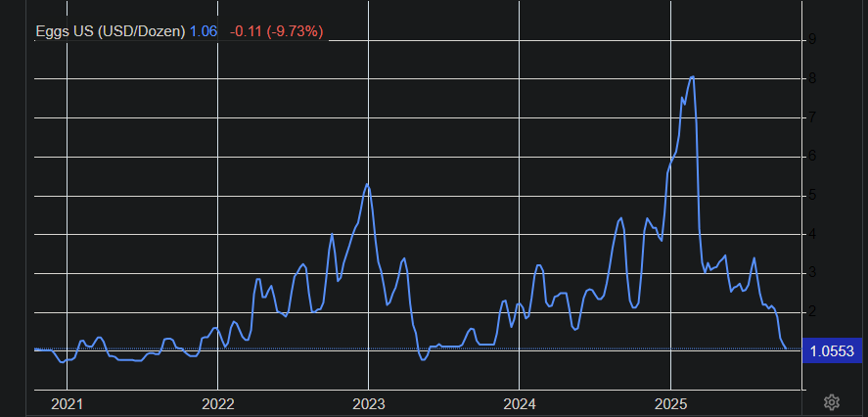Click the 4 tick on price axis
This screenshot has height=417, width=868.
[812, 234]
